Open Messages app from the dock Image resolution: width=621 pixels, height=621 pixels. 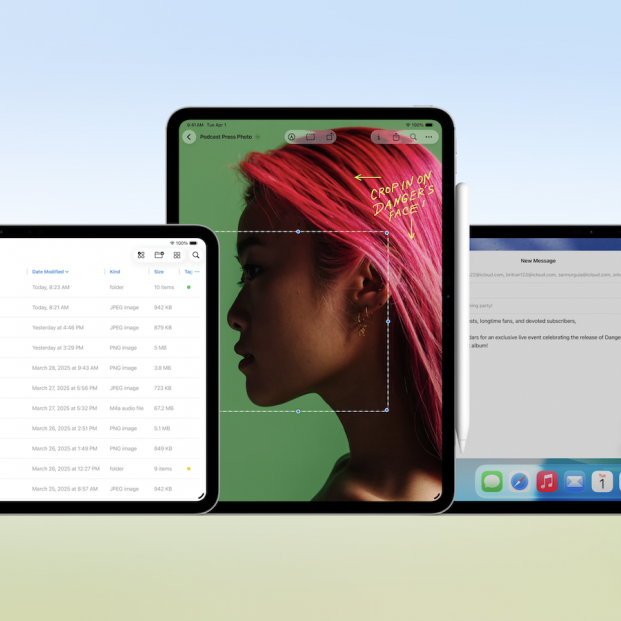(x=492, y=482)
